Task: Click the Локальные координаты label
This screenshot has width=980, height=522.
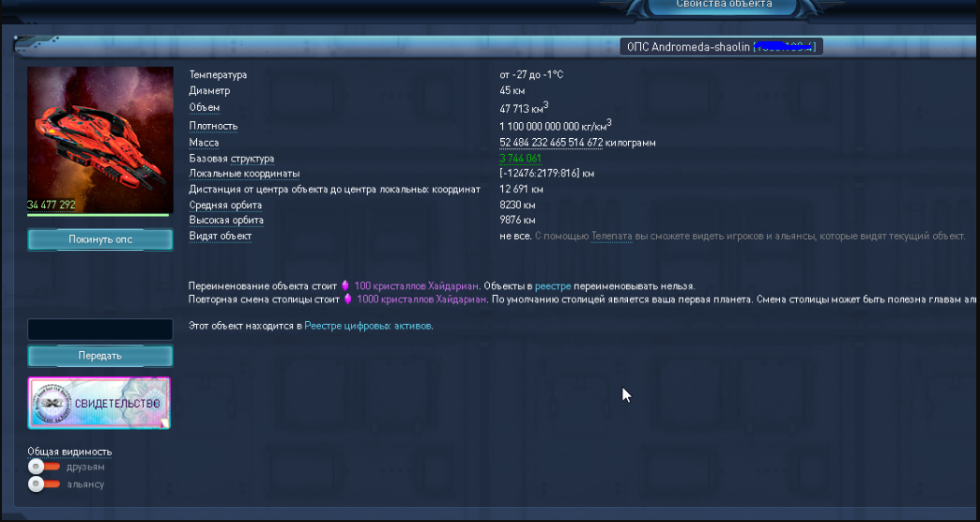Action: coord(244,174)
